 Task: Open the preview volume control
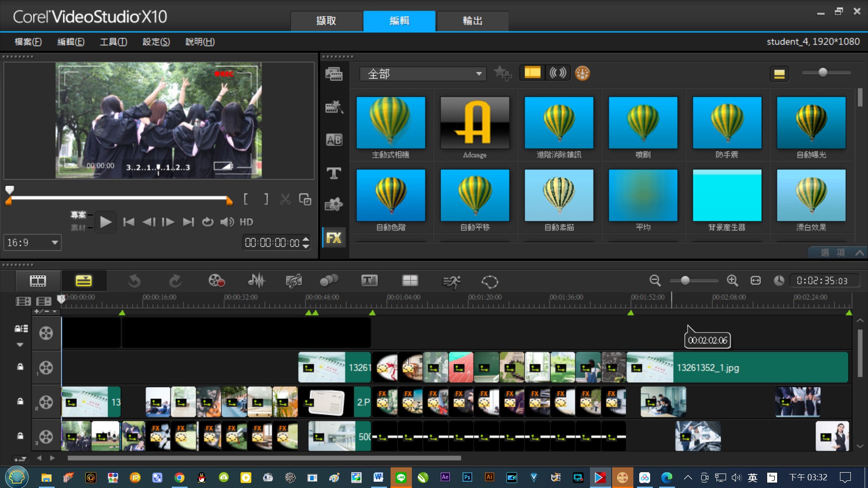[227, 222]
